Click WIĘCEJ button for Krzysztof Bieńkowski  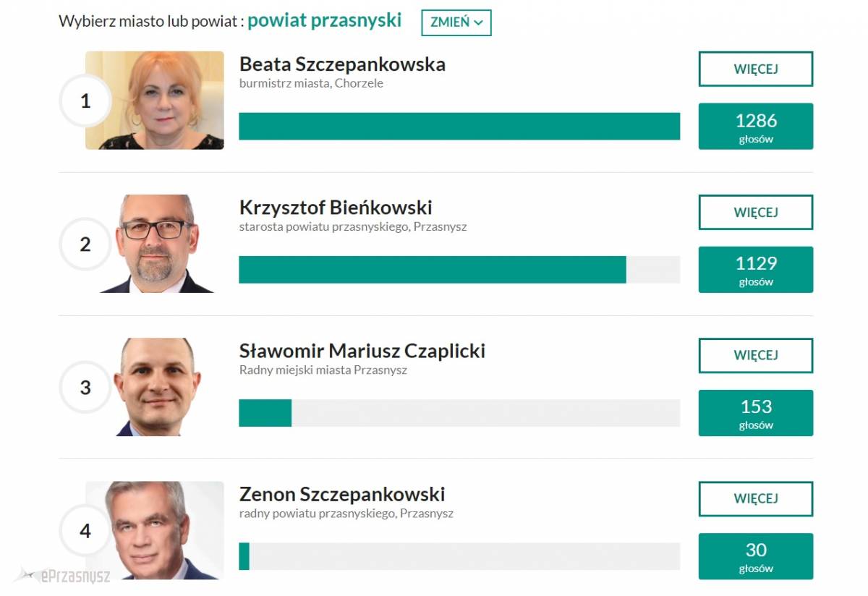pyautogui.click(x=756, y=213)
